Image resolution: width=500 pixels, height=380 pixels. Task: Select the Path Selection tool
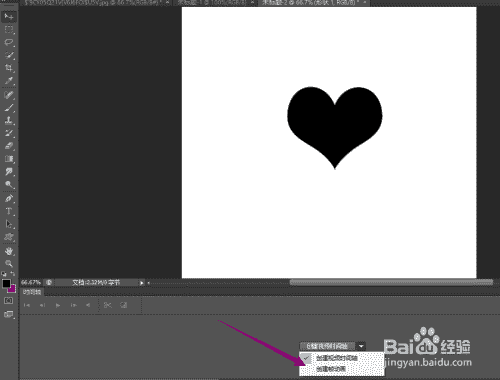point(9,224)
